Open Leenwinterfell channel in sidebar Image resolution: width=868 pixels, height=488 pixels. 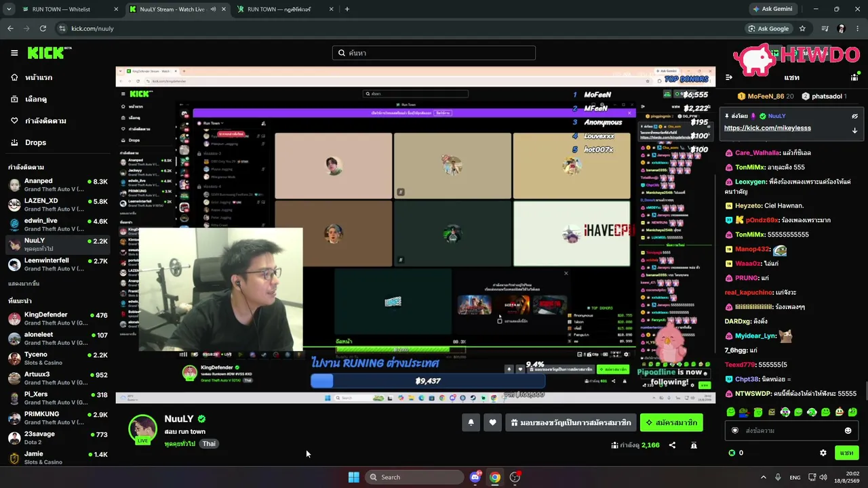pos(58,264)
